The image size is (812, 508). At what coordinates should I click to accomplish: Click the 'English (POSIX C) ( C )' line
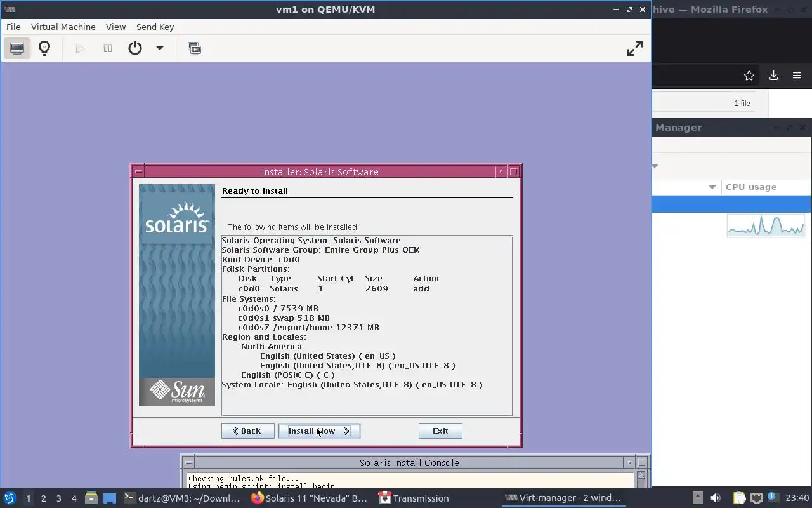coord(287,375)
